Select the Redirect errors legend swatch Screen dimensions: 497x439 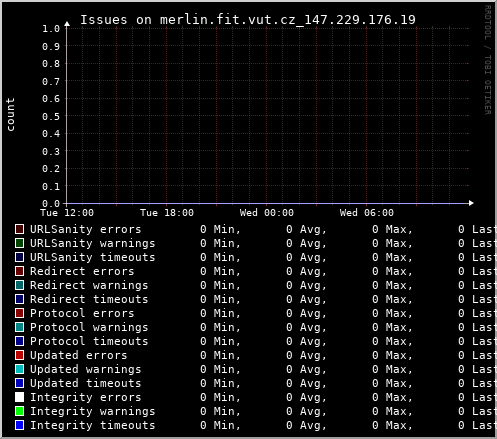click(20, 271)
